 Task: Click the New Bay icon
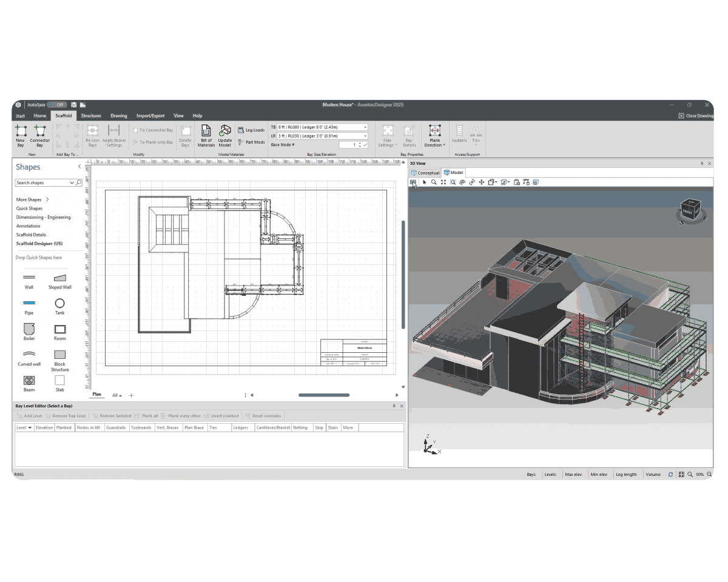pos(21,132)
